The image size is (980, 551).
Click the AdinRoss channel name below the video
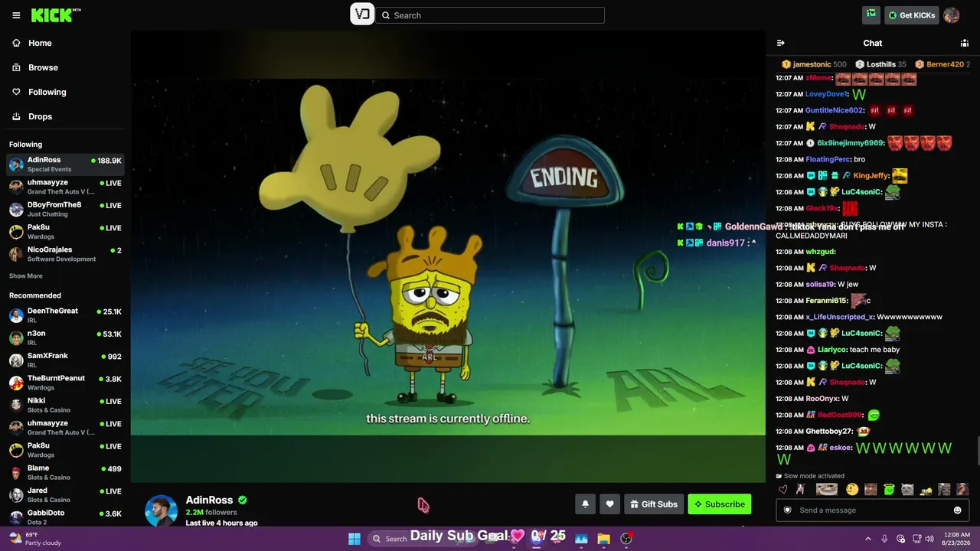(x=209, y=500)
